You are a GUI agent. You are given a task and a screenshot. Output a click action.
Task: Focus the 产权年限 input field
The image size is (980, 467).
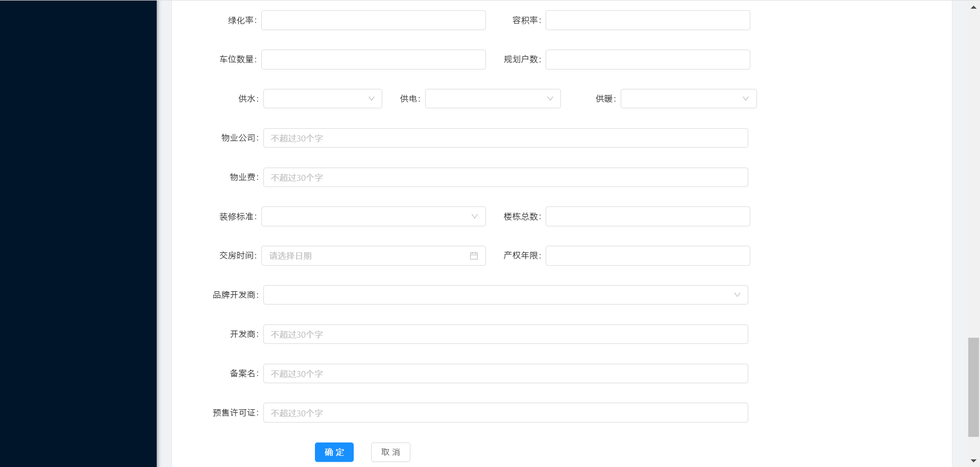coord(648,255)
